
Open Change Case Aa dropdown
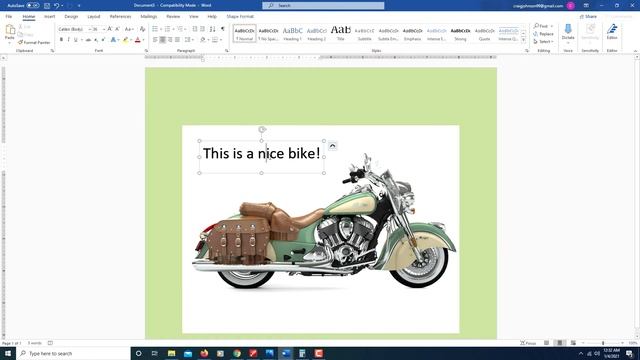129,29
